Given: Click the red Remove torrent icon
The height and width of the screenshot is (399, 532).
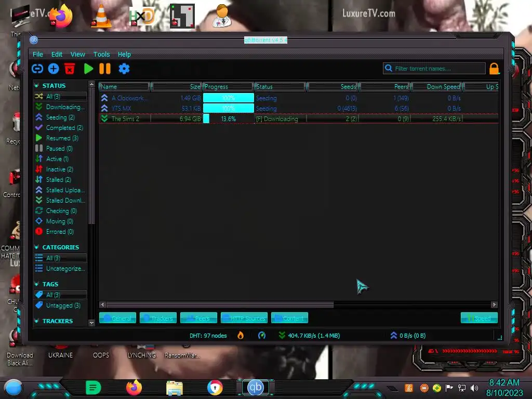Looking at the screenshot, I should (x=70, y=69).
